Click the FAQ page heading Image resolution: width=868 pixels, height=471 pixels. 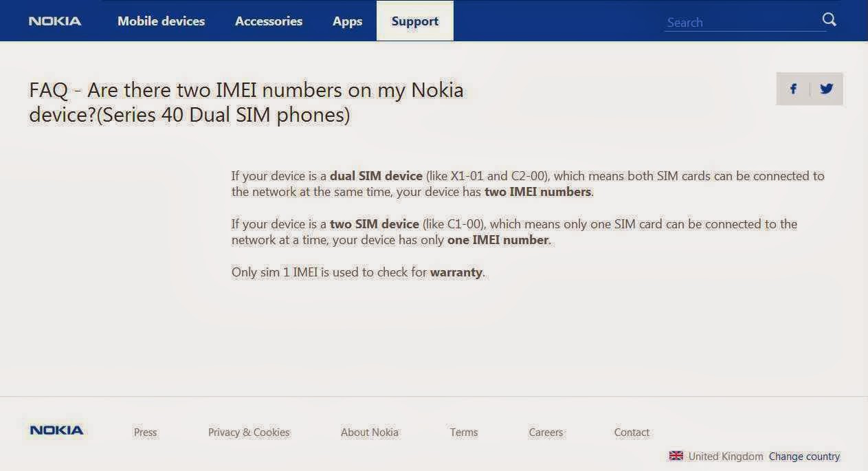(x=245, y=102)
